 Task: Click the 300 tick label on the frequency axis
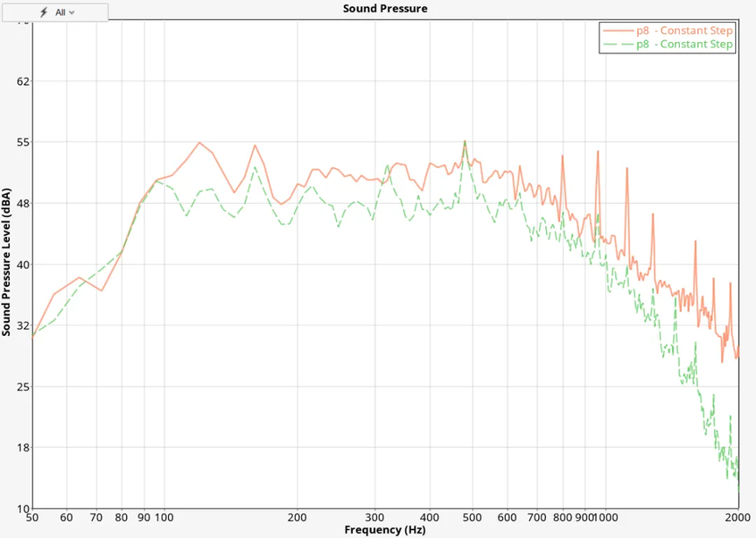pos(374,517)
